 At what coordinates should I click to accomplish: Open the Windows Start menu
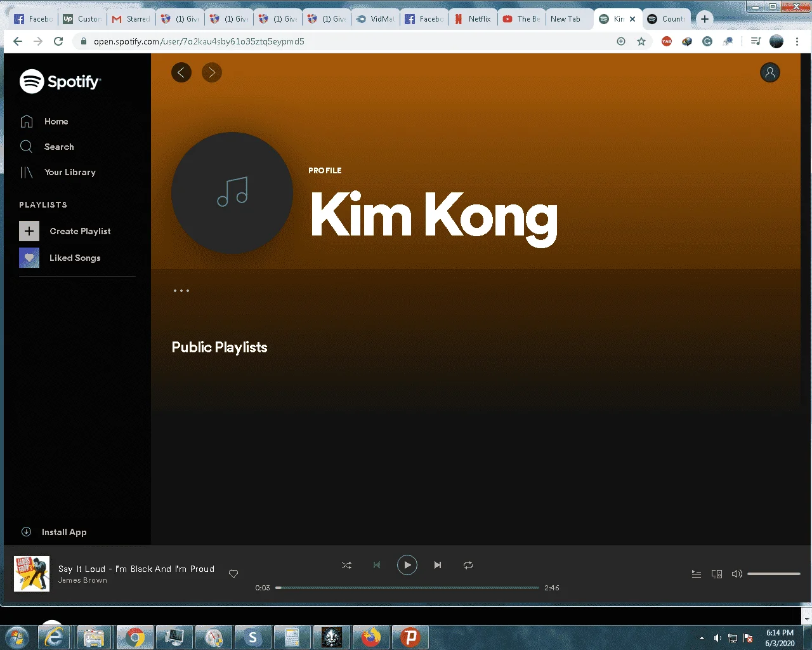16,637
